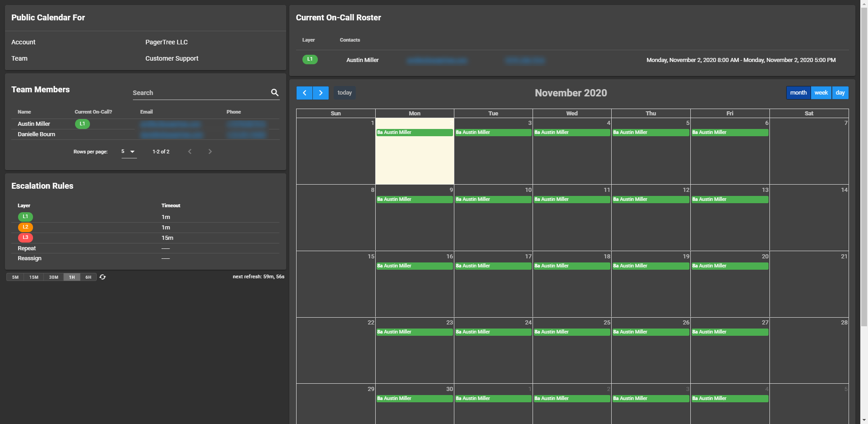
Task: Click the Current On-Call? column header
Action: coord(93,112)
